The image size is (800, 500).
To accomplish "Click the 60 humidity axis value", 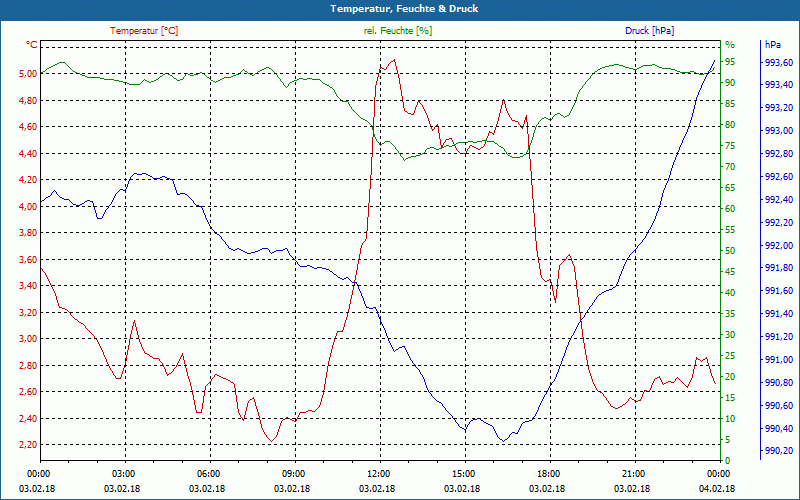I will pos(730,209).
